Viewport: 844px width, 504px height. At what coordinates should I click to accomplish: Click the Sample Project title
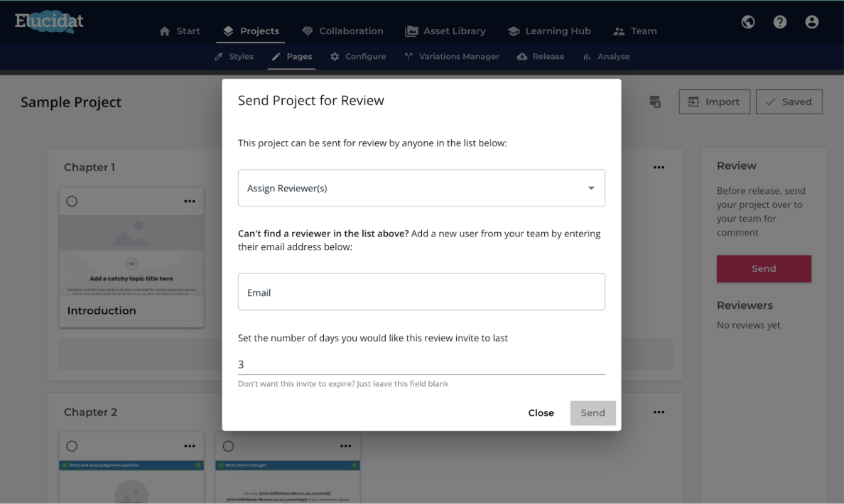71,102
